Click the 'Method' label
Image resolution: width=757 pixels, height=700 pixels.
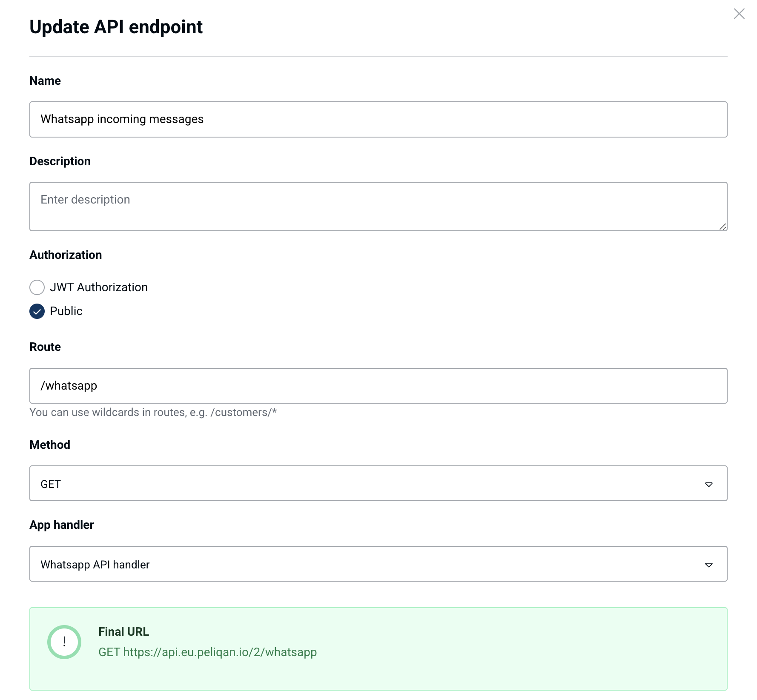tap(50, 445)
